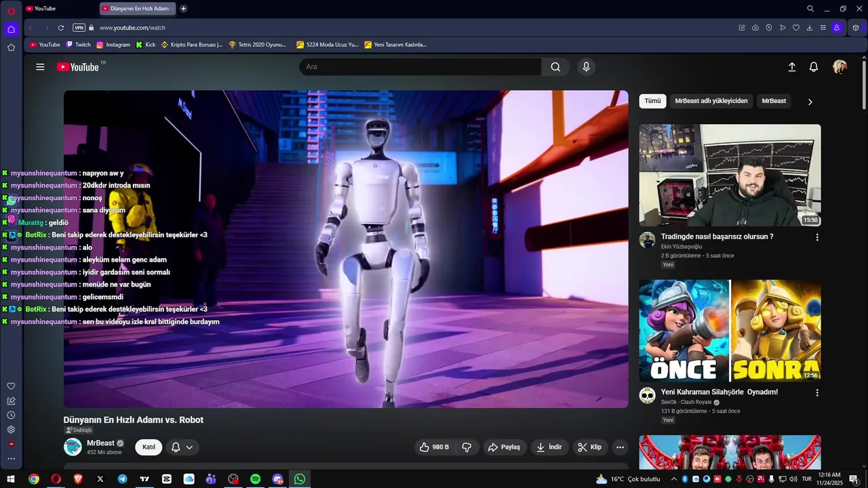868x488 pixels.
Task: Open the extensions cube icon
Action: pos(856,28)
